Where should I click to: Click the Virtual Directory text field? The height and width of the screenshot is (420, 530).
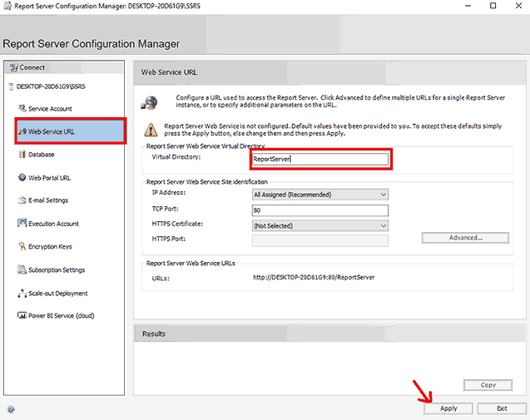coord(320,159)
